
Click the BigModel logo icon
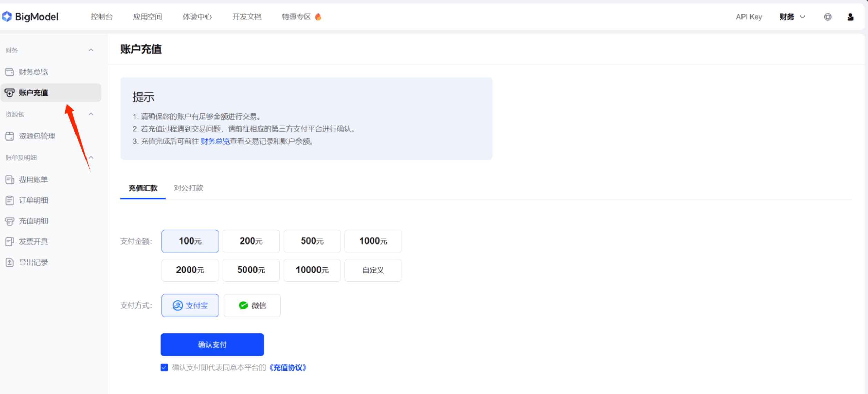7,17
